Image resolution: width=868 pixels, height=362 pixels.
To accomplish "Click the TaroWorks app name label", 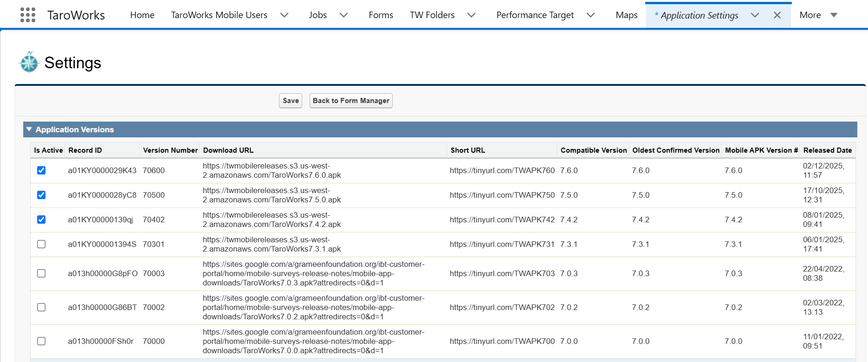I will click(x=76, y=15).
